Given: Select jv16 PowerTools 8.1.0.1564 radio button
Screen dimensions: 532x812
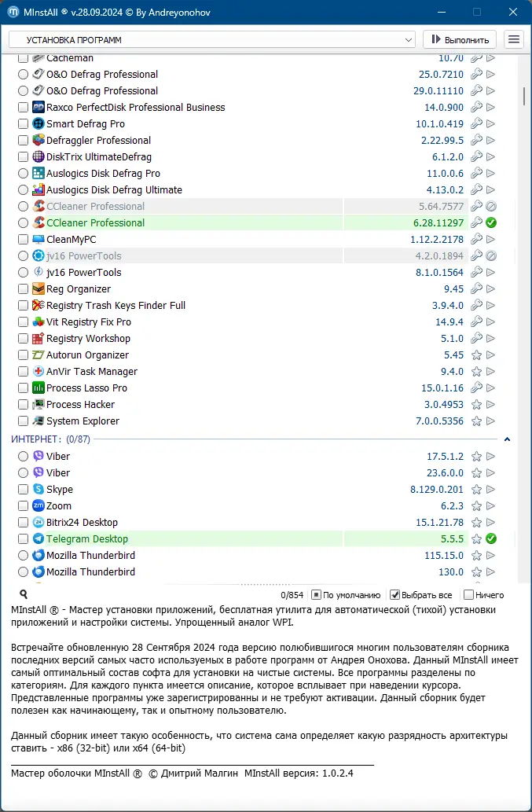Looking at the screenshot, I should (x=23, y=273).
